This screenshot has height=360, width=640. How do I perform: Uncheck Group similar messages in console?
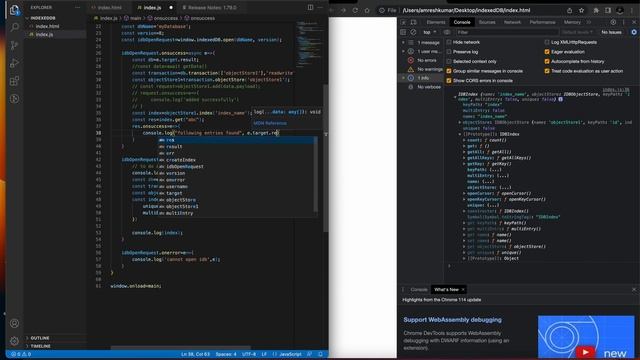(449, 71)
